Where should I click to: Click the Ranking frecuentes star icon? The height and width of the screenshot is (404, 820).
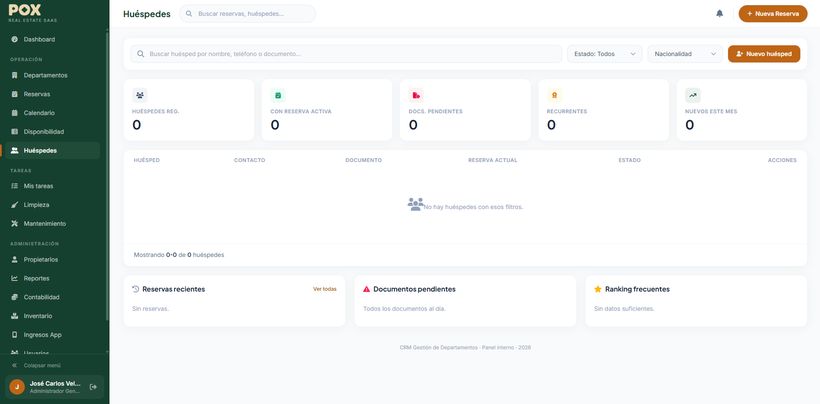tap(598, 289)
